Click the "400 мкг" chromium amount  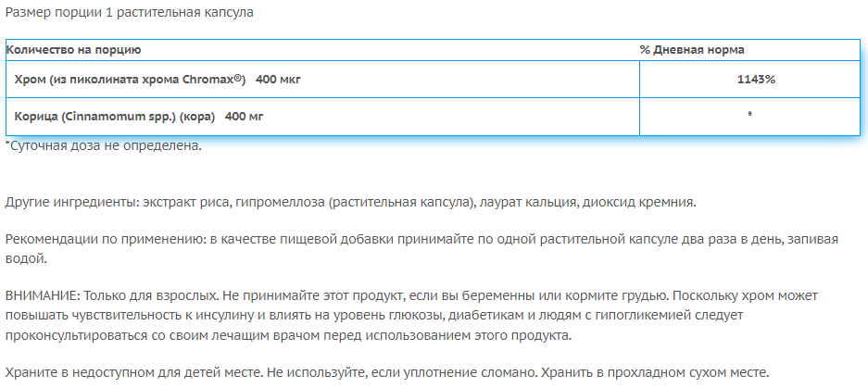pos(278,80)
